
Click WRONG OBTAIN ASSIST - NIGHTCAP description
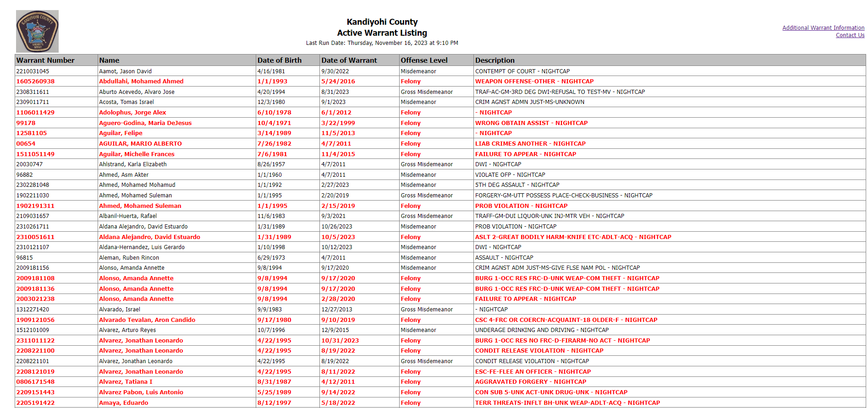pyautogui.click(x=531, y=123)
